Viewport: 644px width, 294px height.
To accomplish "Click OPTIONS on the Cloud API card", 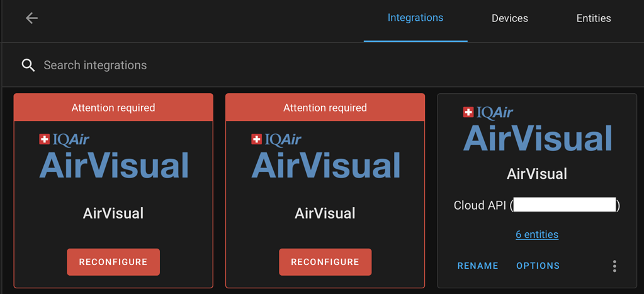I will pyautogui.click(x=538, y=266).
